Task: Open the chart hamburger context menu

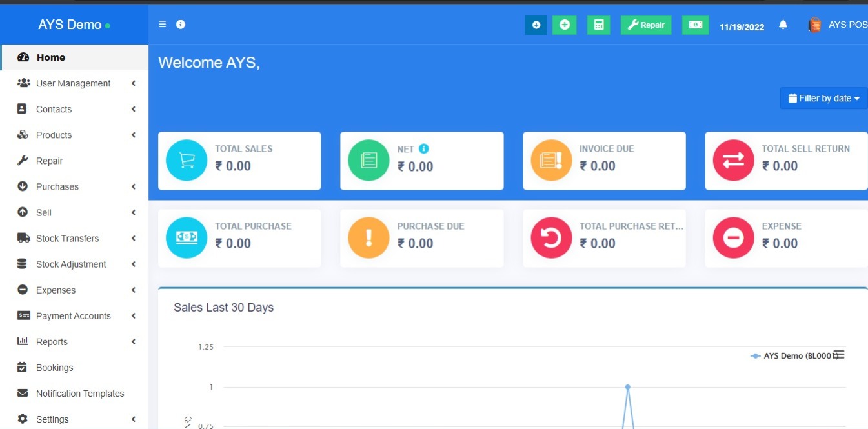Action: click(839, 355)
